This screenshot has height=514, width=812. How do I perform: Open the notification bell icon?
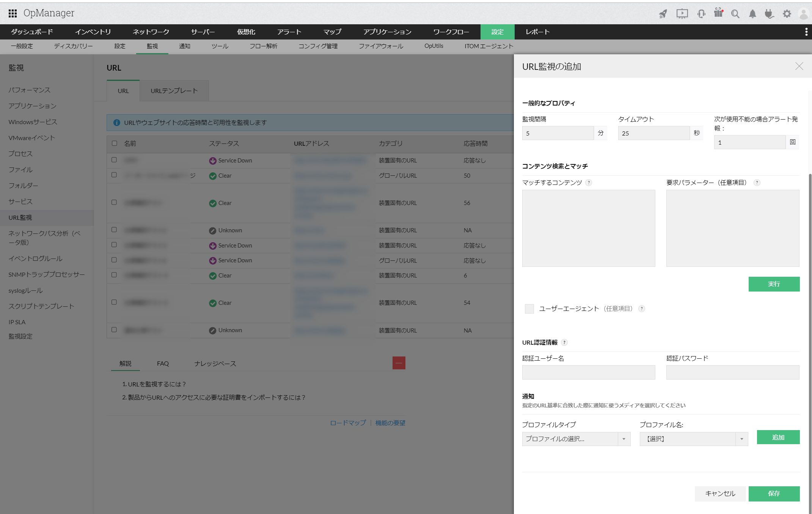pos(752,14)
